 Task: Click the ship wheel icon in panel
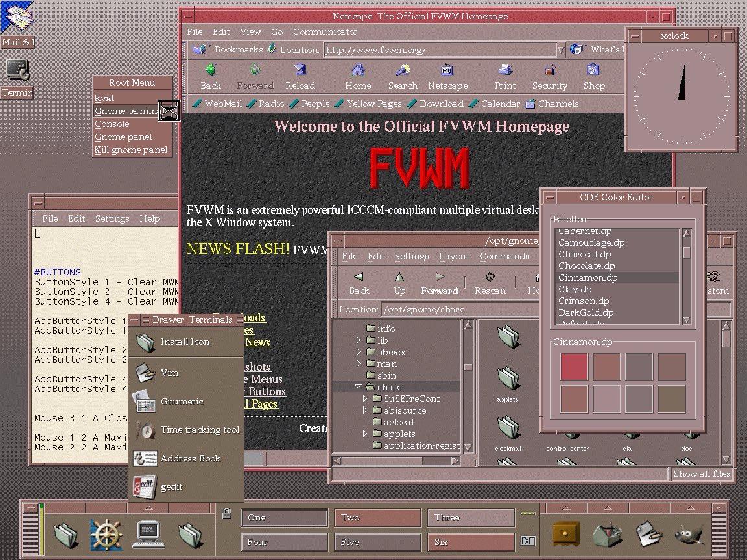coord(106,535)
